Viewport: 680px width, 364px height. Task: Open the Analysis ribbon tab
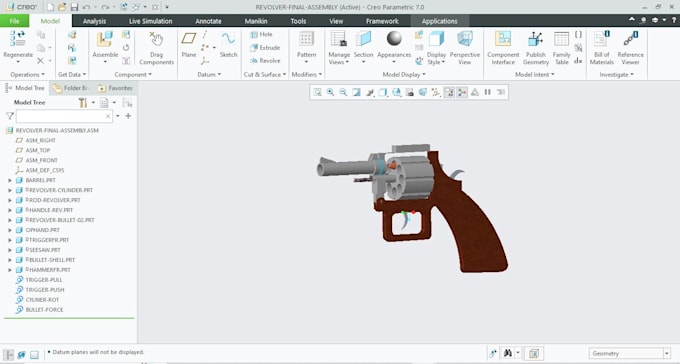tap(94, 21)
